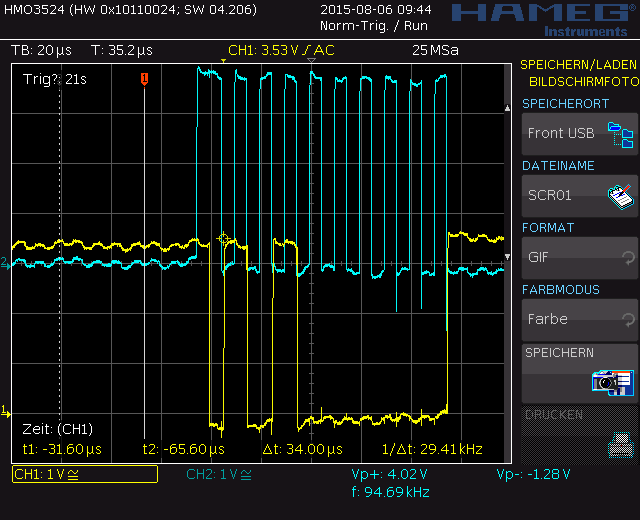Open the SPEICHERORT Front USB selector

[580, 133]
